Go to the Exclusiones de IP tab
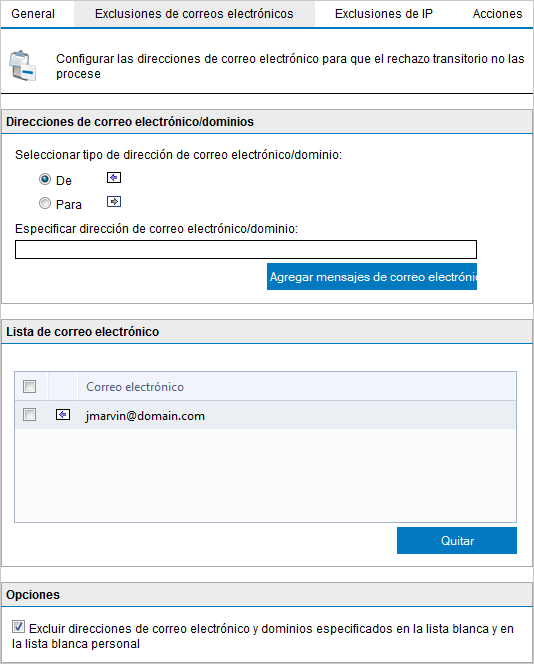The width and height of the screenshot is (534, 664). (384, 14)
